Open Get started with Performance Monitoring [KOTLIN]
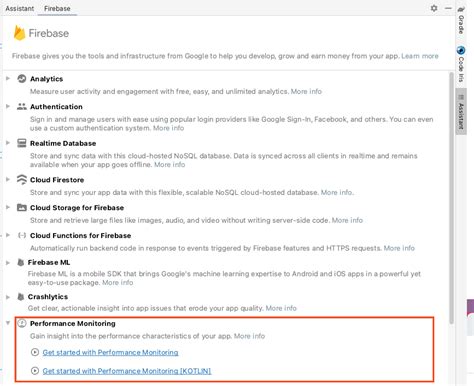The image size is (474, 386). click(x=127, y=371)
